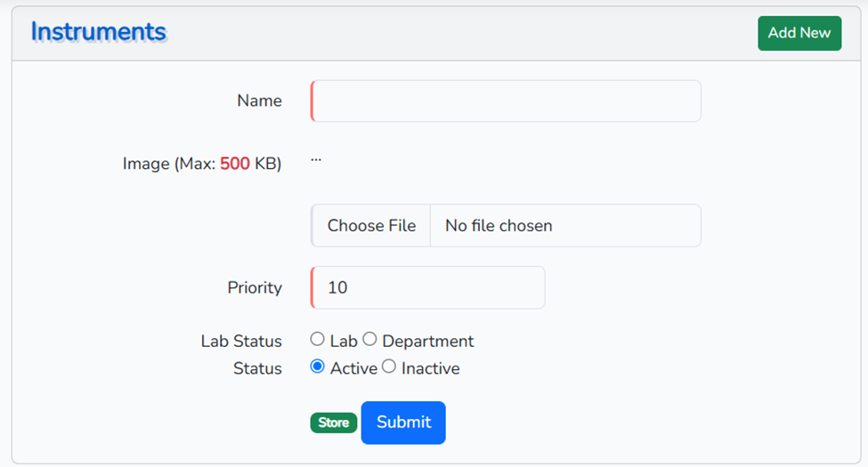Click the Lab Status label
This screenshot has height=467, width=868.
[x=241, y=342]
